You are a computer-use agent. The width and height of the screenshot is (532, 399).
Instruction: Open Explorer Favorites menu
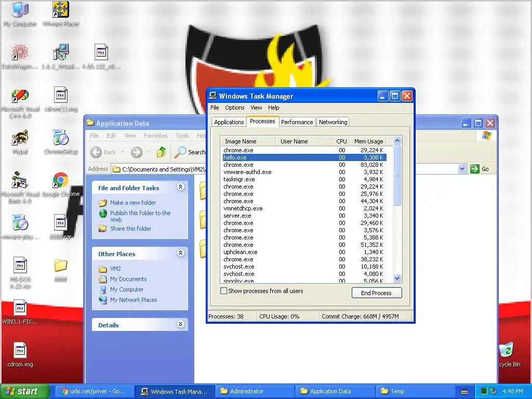pyautogui.click(x=155, y=136)
